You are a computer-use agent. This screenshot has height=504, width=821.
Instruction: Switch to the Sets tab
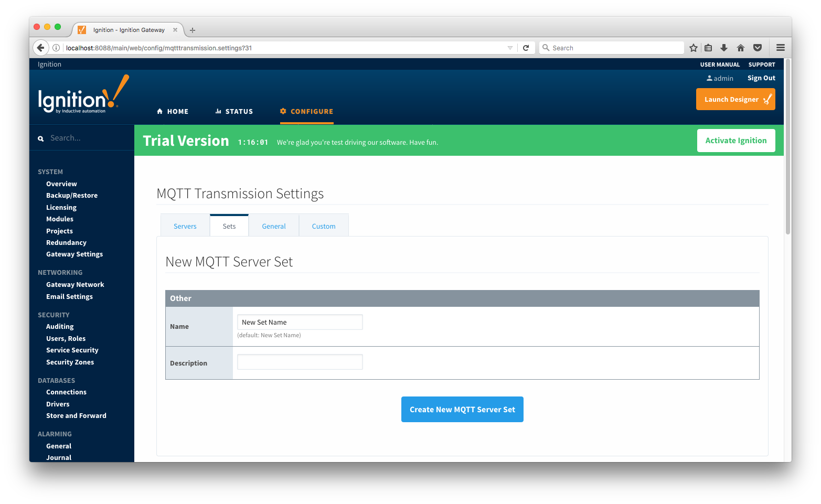click(229, 226)
